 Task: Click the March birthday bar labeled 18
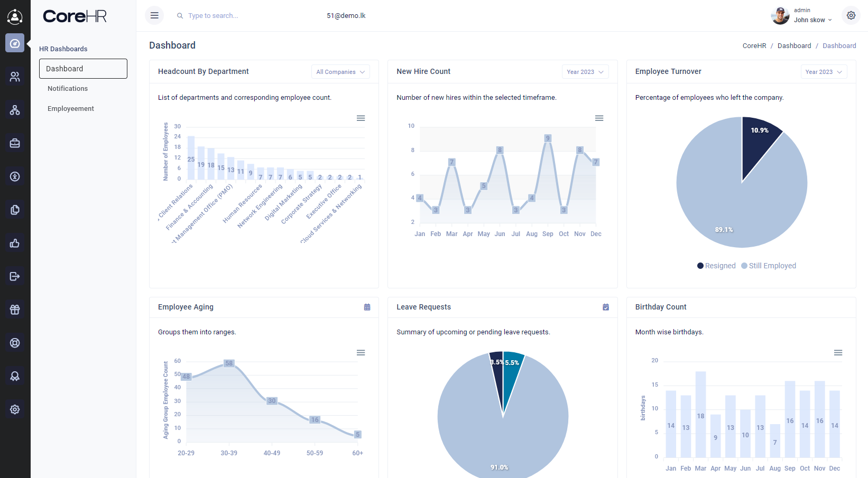click(x=700, y=414)
